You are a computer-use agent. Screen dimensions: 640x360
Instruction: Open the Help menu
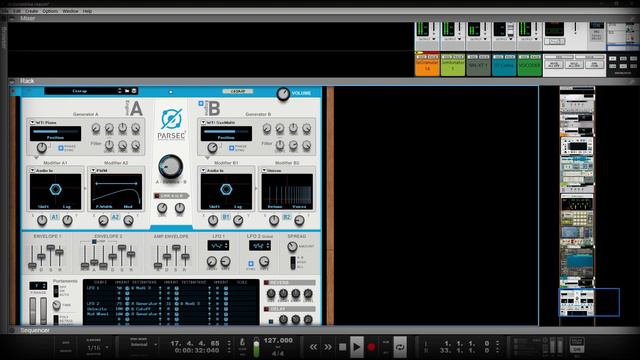coord(87,11)
